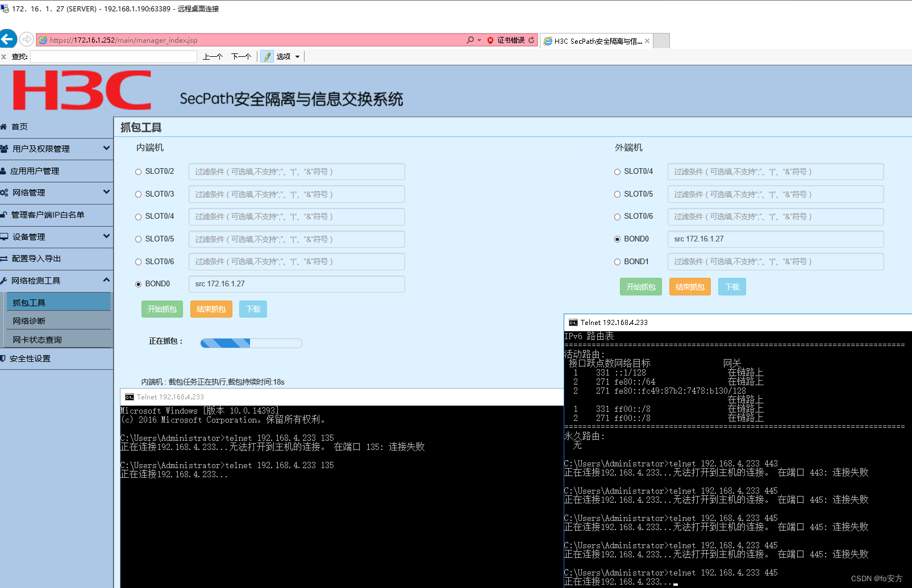
Task: Click the refresh icon in address bar
Action: [x=531, y=40]
